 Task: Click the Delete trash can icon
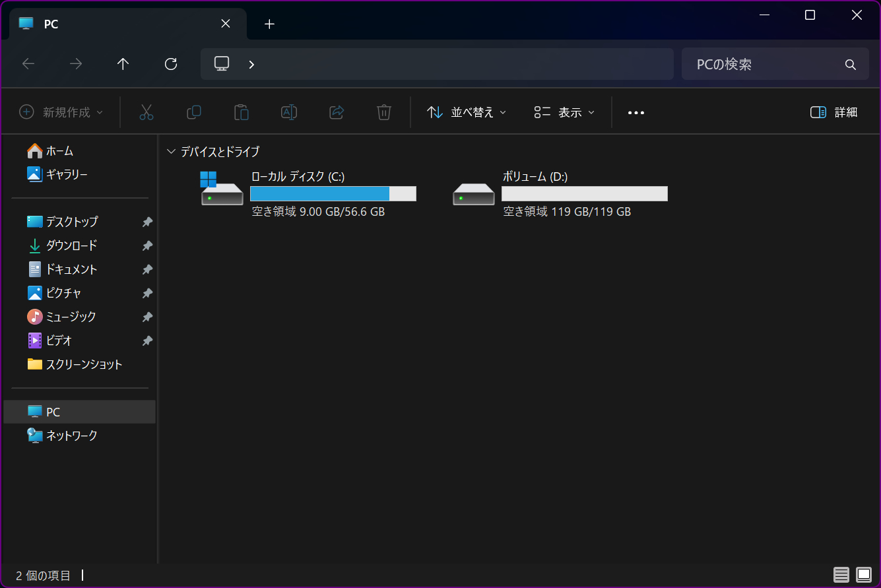pyautogui.click(x=384, y=112)
